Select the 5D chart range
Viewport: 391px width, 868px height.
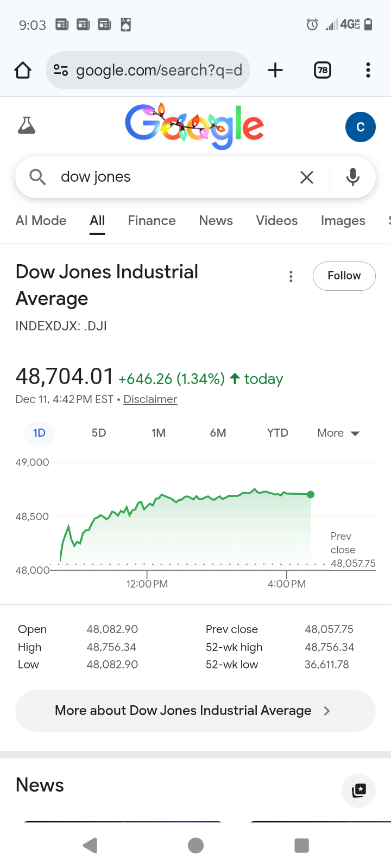[99, 433]
